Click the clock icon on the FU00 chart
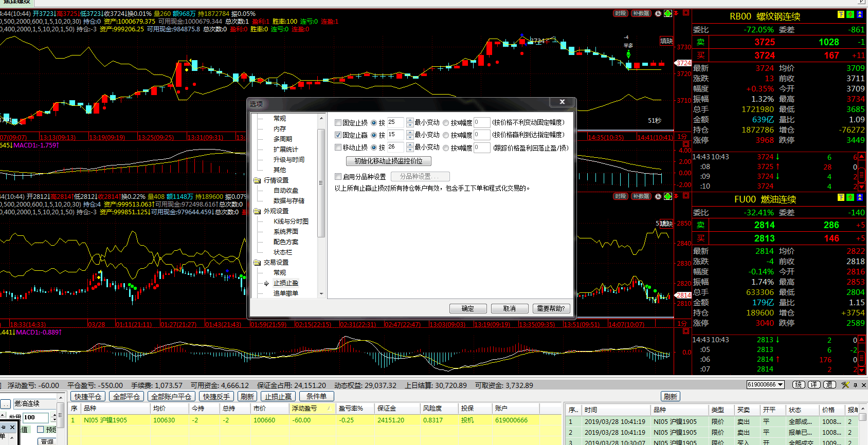Screen dimensions: 868x445 click(x=658, y=196)
